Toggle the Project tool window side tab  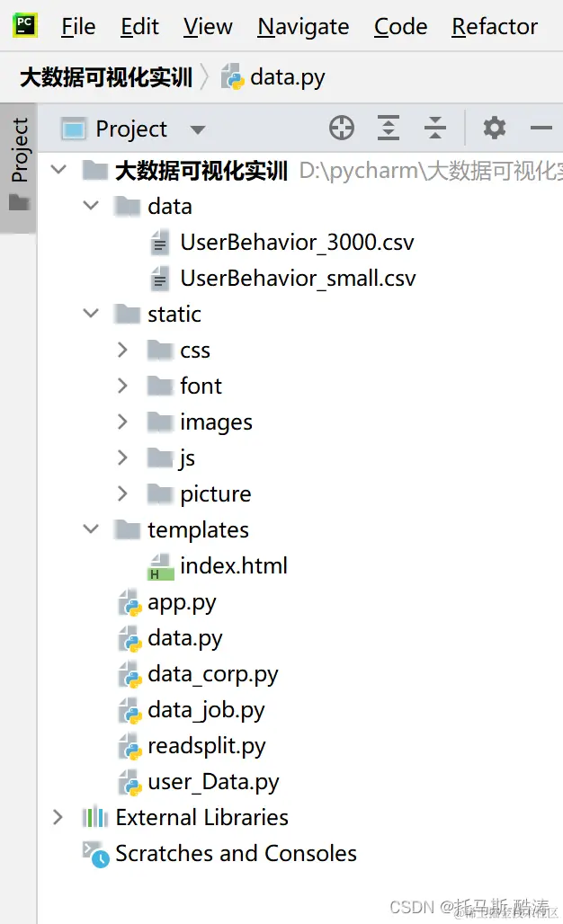(19, 167)
